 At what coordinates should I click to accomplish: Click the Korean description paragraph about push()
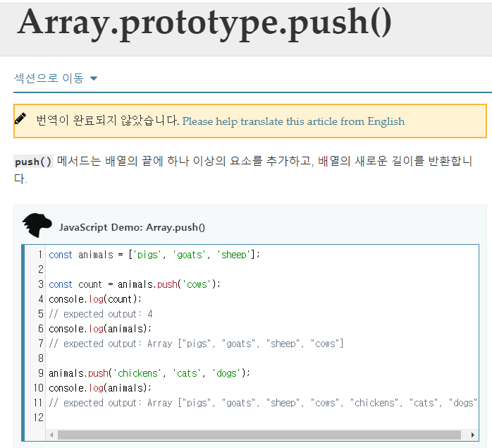(x=243, y=169)
